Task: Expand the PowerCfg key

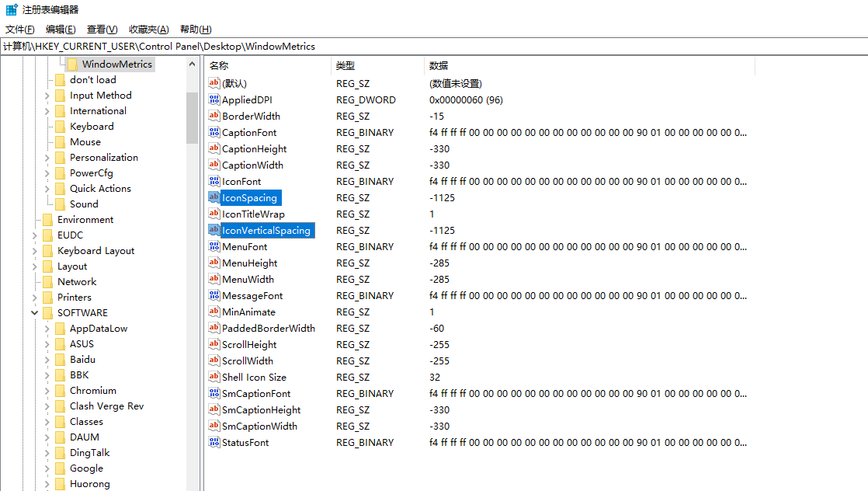Action: pos(47,173)
